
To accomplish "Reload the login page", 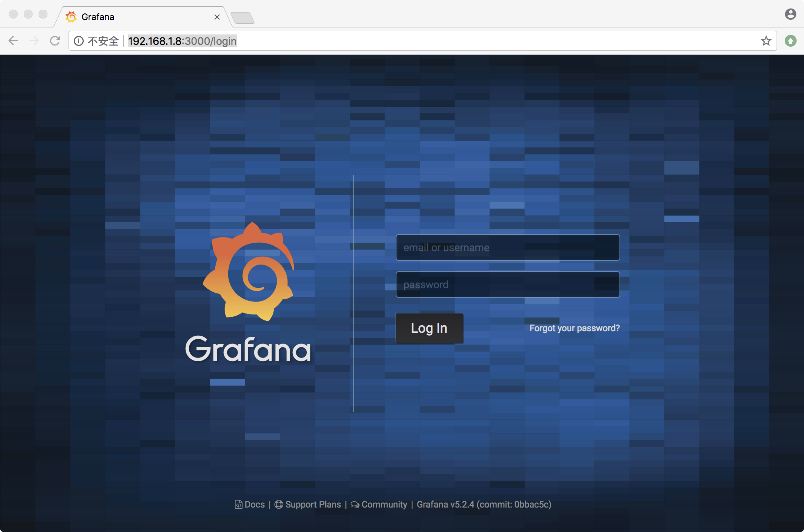I will [55, 41].
